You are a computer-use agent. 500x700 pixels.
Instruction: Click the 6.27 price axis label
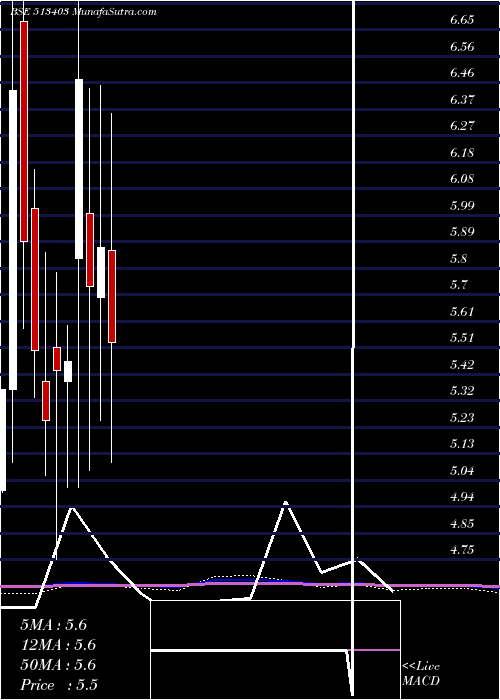click(462, 126)
